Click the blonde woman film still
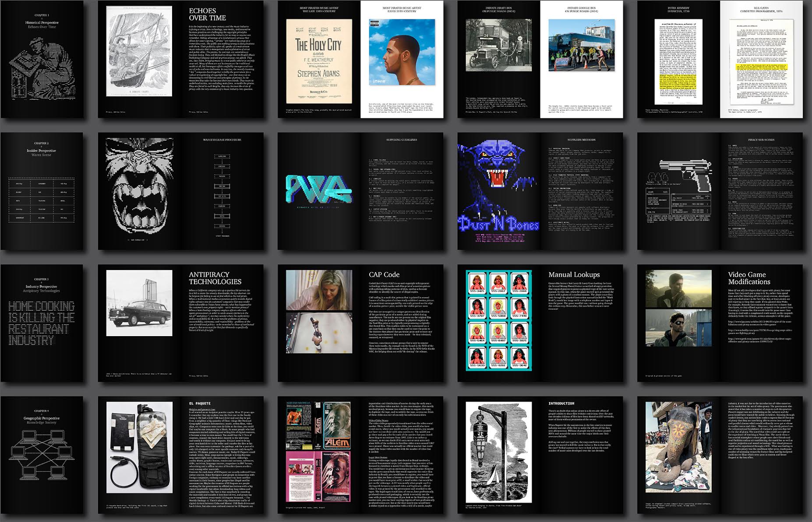The height and width of the screenshot is (522, 812). [x=319, y=290]
